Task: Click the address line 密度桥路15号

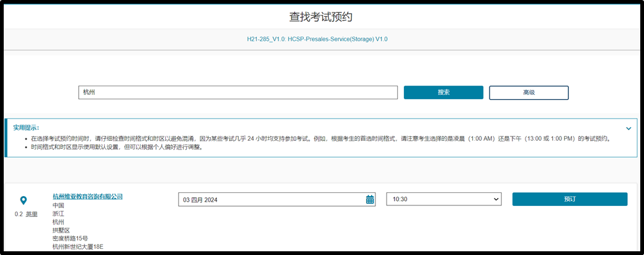Action: (x=70, y=239)
